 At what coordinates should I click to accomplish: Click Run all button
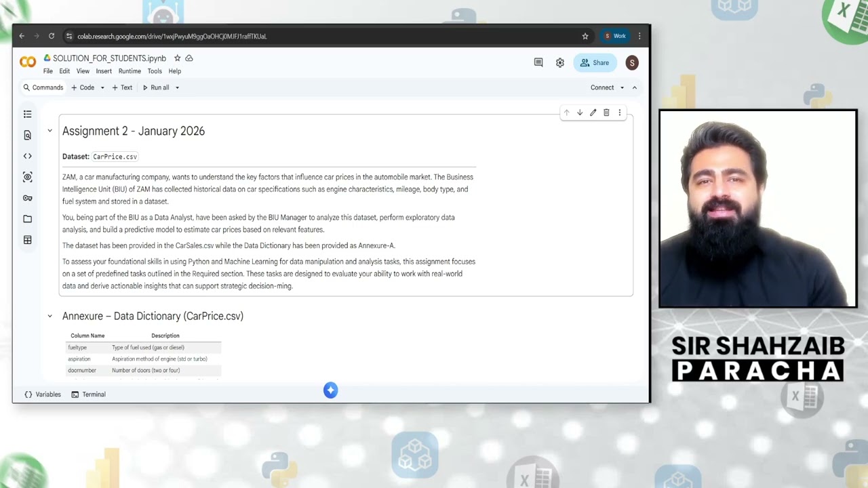pyautogui.click(x=156, y=87)
